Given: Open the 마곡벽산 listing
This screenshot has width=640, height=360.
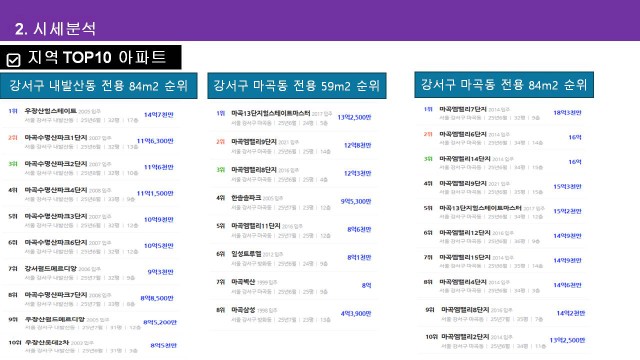Looking at the screenshot, I should pos(243,282).
